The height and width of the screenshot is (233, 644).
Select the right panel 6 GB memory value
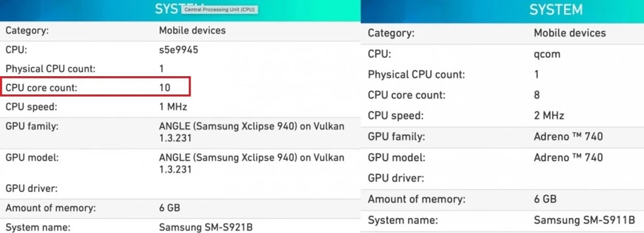[545, 199]
